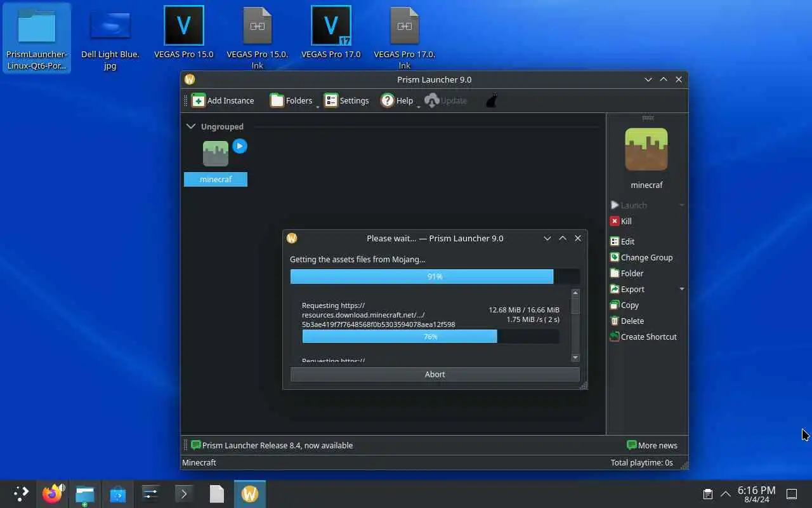Open the Help toolbar button
Image resolution: width=812 pixels, height=508 pixels.
click(x=397, y=100)
